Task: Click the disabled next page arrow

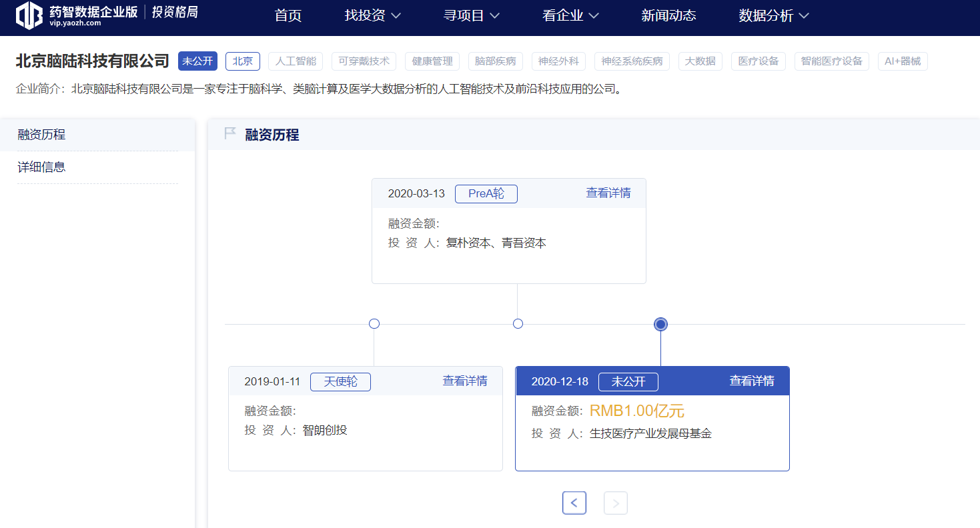Action: 616,503
